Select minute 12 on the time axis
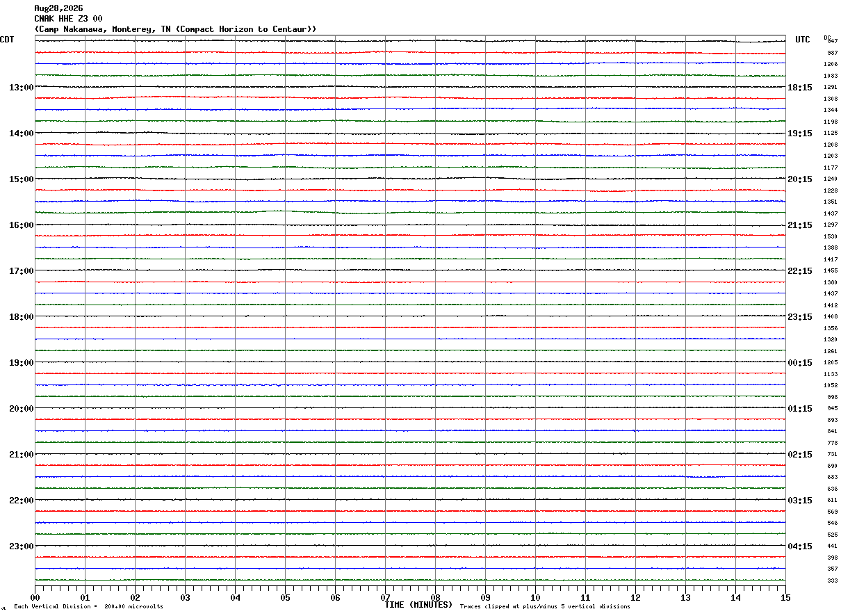 click(636, 597)
